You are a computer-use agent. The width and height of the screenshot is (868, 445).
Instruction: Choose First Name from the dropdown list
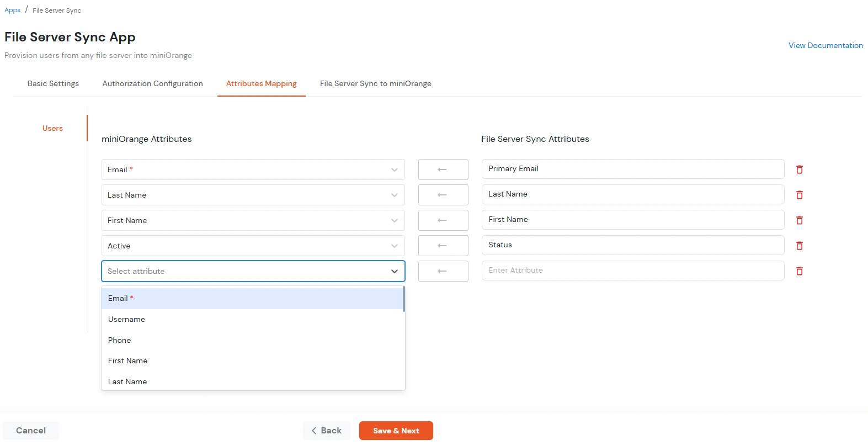(x=252, y=361)
